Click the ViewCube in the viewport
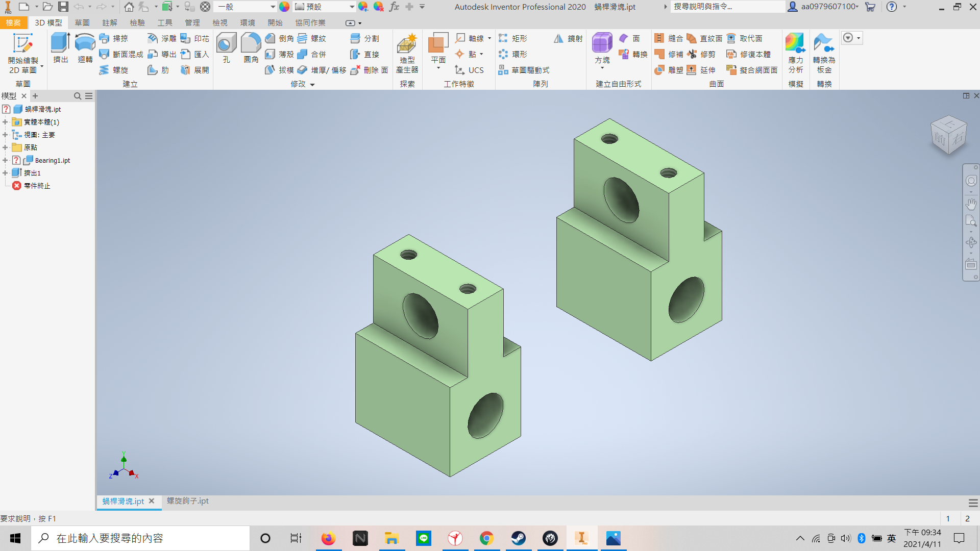 point(948,135)
